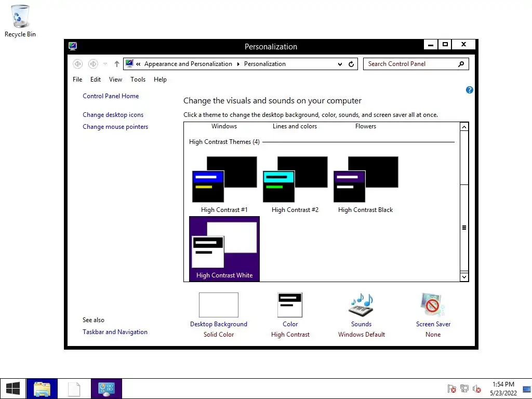
Task: Go back with the Back arrow
Action: click(78, 64)
